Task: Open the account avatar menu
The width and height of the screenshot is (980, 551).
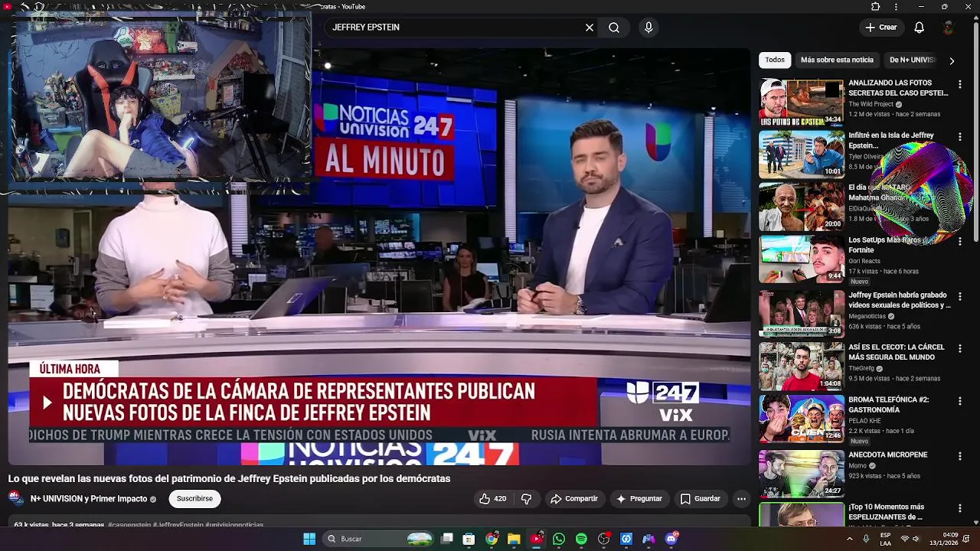Action: coord(948,28)
